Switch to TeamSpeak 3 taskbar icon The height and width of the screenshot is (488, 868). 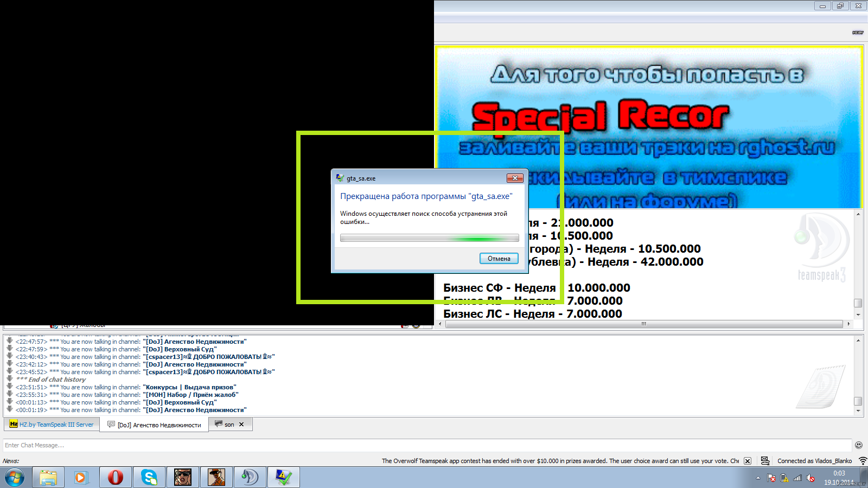[x=250, y=478]
